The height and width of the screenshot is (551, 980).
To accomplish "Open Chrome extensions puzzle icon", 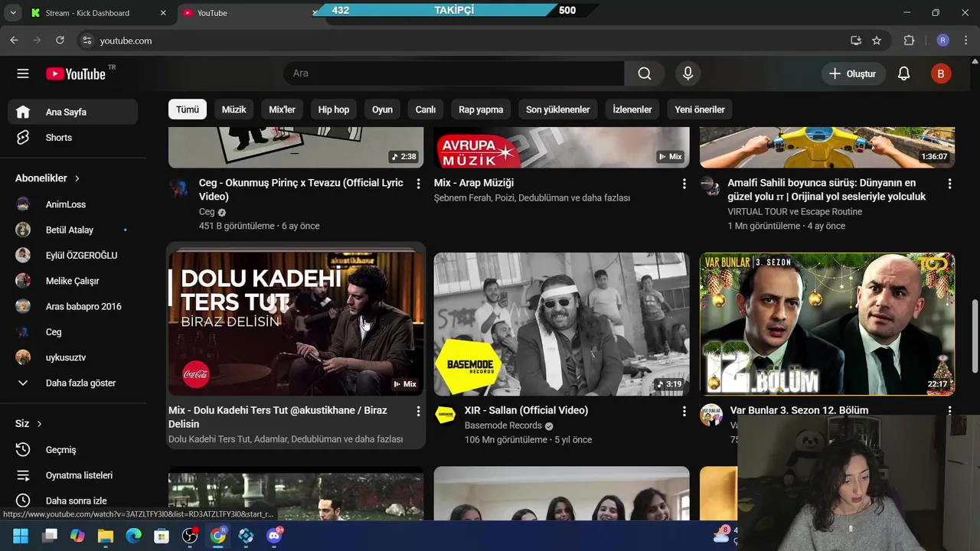I will [x=910, y=41].
